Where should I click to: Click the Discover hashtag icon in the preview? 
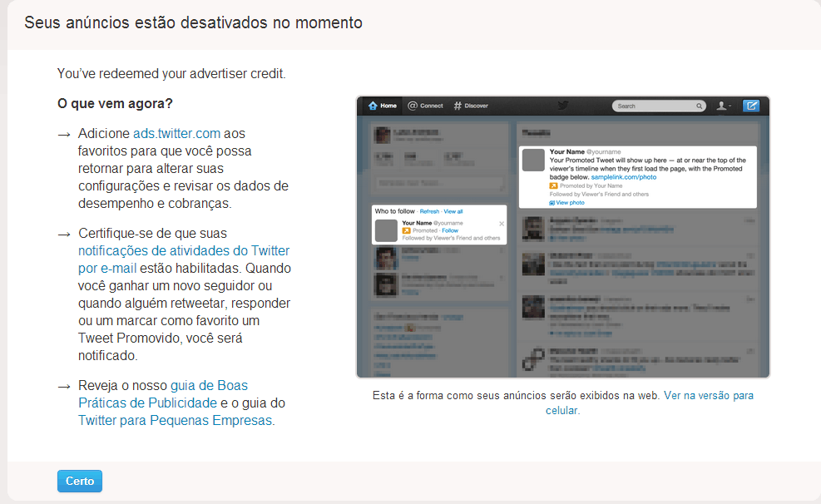pyautogui.click(x=457, y=106)
